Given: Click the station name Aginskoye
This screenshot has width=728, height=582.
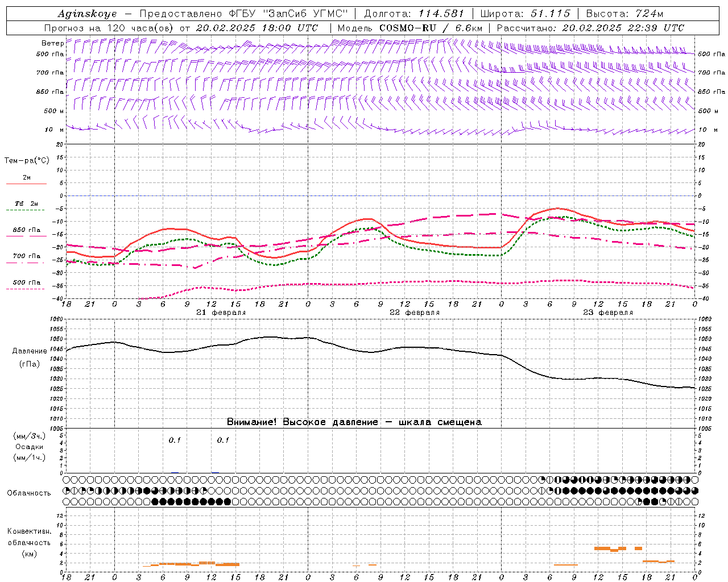Looking at the screenshot, I should pyautogui.click(x=88, y=14).
